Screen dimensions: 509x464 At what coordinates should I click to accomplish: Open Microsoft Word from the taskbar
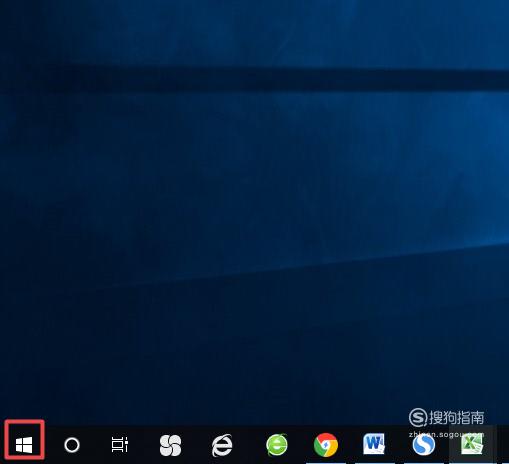(x=374, y=444)
